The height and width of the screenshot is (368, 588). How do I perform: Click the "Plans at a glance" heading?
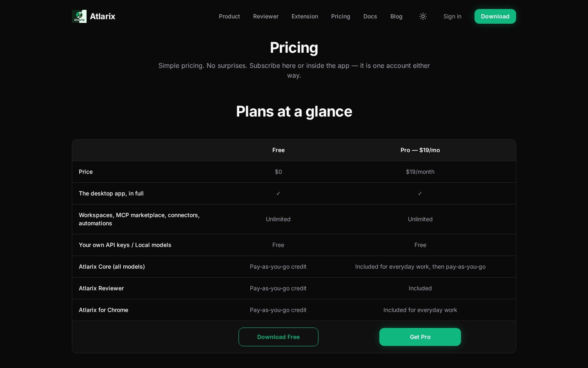point(294,111)
